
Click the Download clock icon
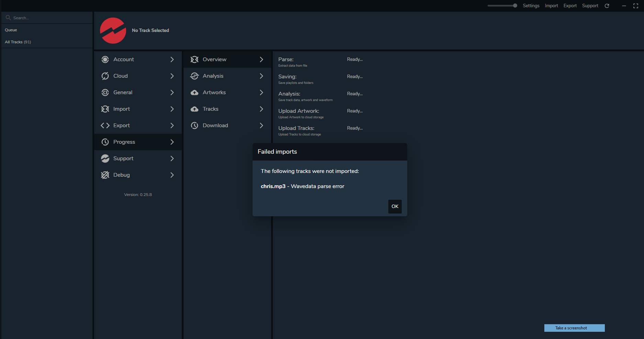coord(195,125)
